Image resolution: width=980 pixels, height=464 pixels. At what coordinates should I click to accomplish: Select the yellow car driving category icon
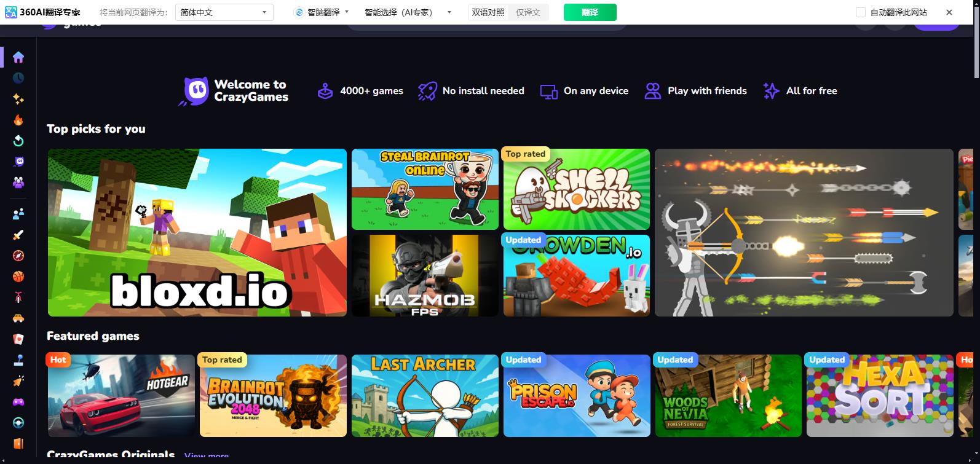click(x=18, y=318)
